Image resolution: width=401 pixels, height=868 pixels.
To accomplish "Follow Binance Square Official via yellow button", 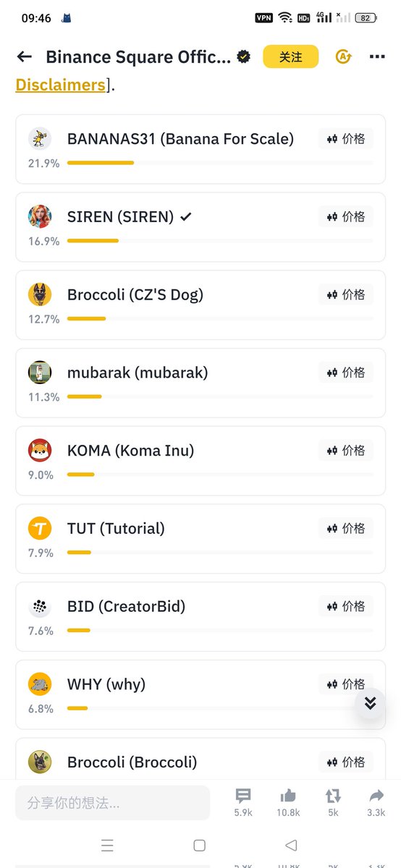I will point(291,56).
